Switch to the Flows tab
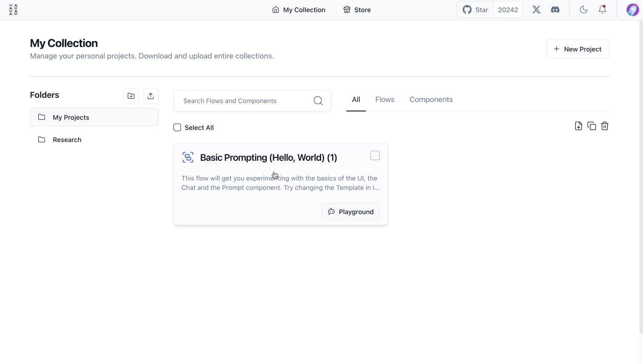 tap(385, 100)
